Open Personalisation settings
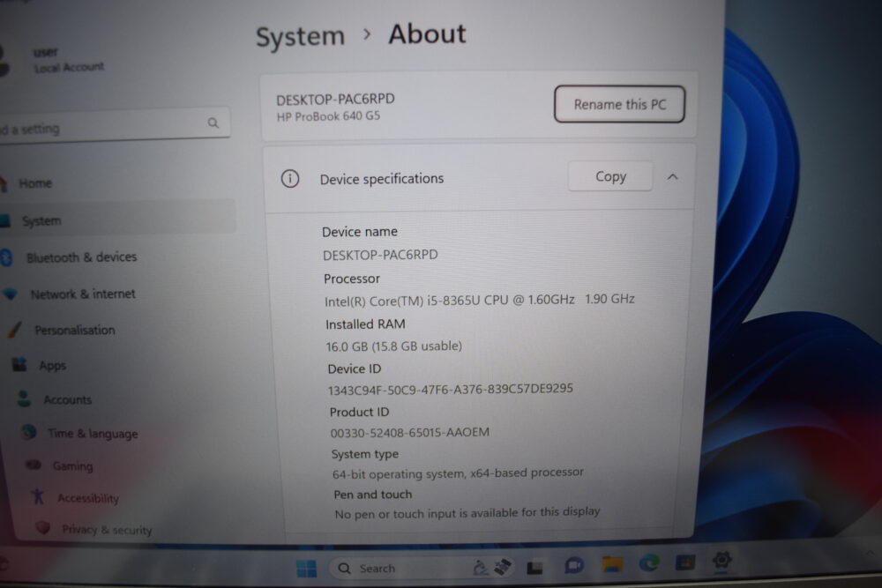 74,330
